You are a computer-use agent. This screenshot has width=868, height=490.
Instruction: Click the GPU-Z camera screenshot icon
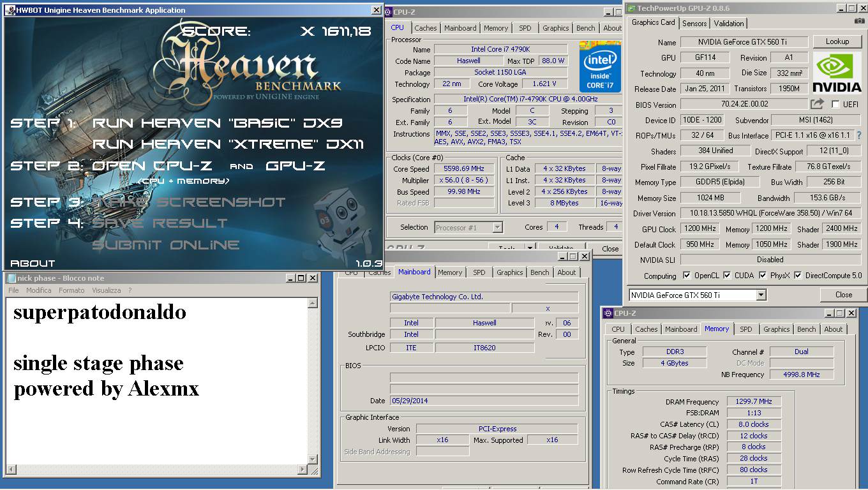[x=860, y=22]
